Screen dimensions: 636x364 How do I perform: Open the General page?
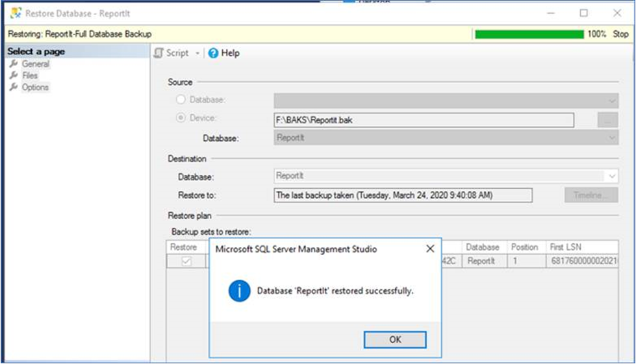(36, 64)
